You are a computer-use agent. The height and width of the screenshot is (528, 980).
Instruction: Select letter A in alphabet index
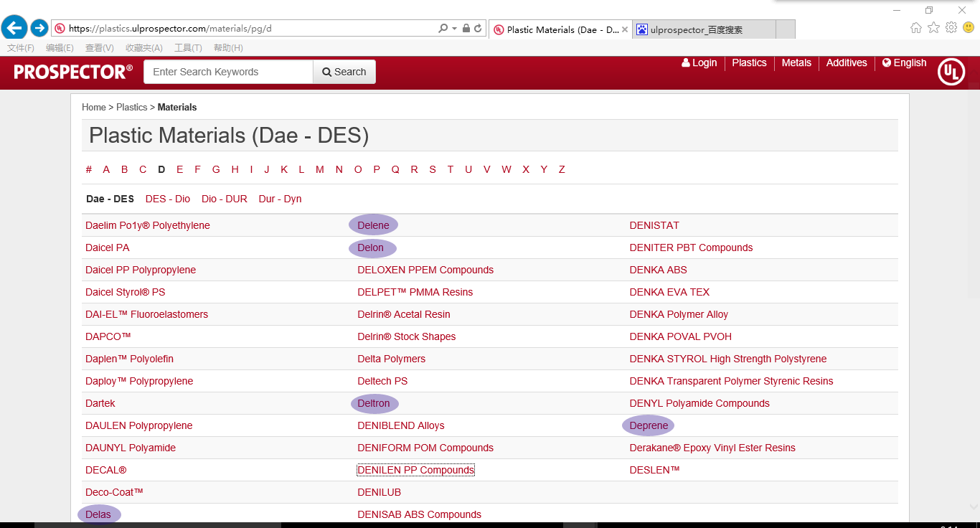point(106,169)
